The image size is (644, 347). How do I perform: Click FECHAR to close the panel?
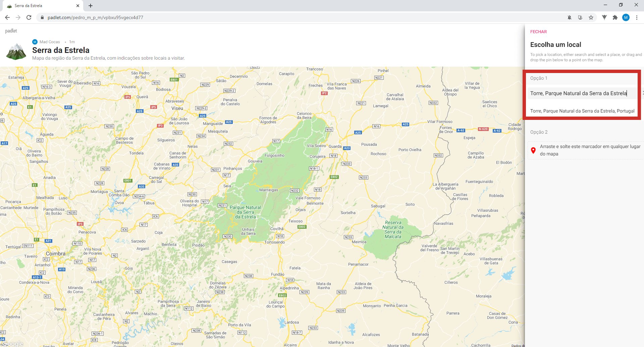(x=538, y=32)
